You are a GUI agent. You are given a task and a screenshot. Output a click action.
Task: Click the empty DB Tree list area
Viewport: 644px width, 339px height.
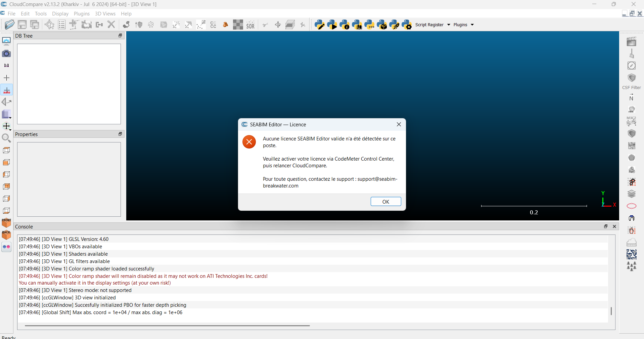click(69, 84)
